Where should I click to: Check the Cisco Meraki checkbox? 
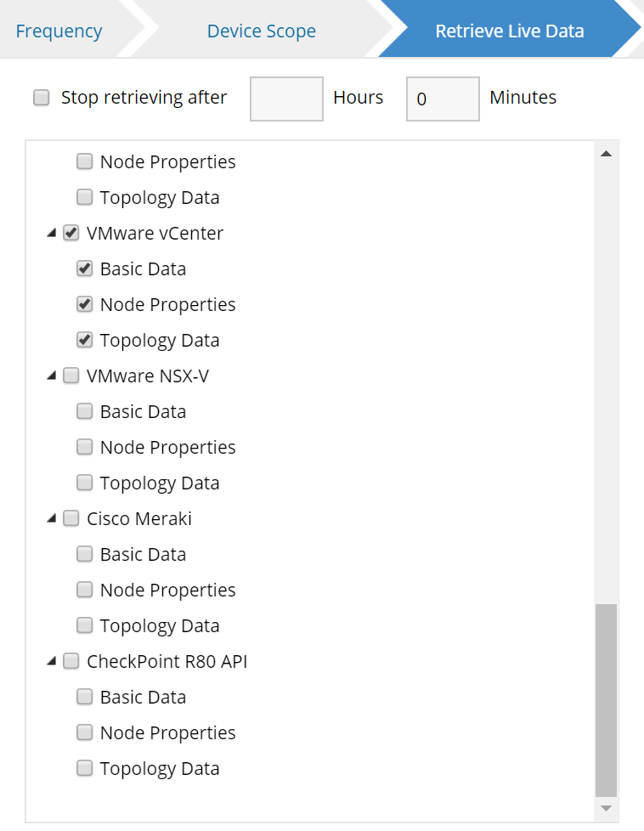pos(71,518)
